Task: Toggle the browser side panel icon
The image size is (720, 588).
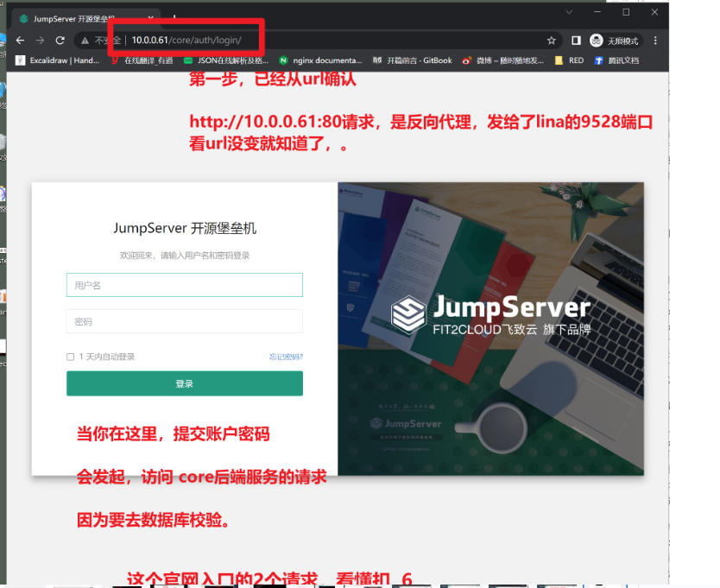Action: (576, 41)
